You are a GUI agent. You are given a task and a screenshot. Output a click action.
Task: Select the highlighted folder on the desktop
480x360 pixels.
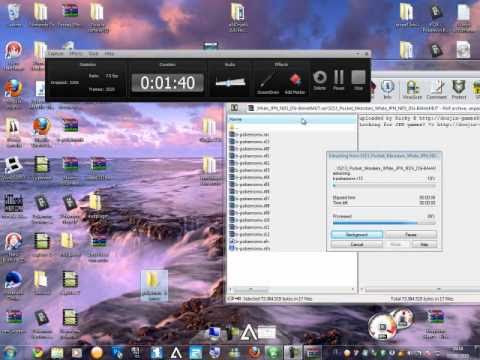(154, 286)
